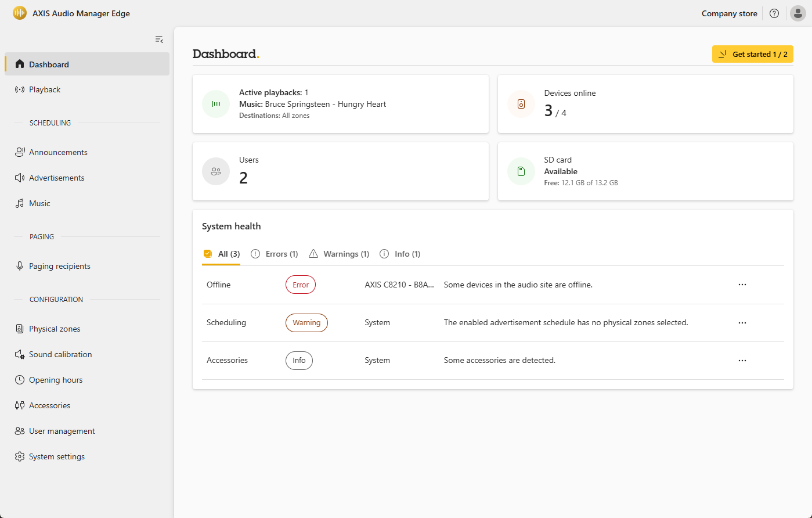The width and height of the screenshot is (812, 518).
Task: Open more options for Offline error row
Action: 742,285
